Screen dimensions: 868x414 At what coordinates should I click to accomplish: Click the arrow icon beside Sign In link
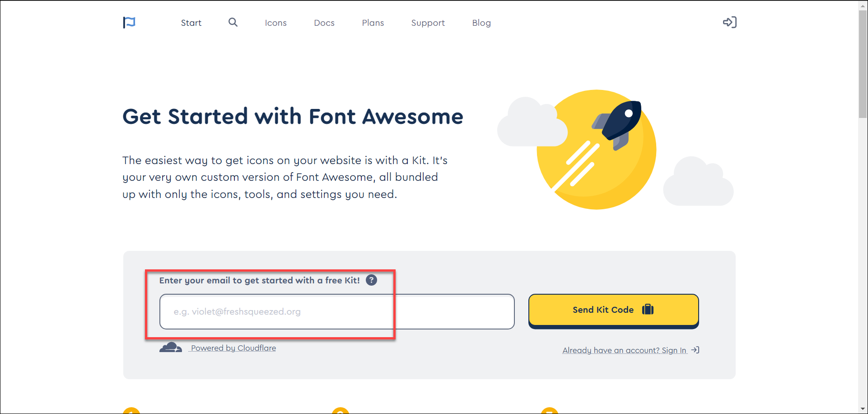695,350
